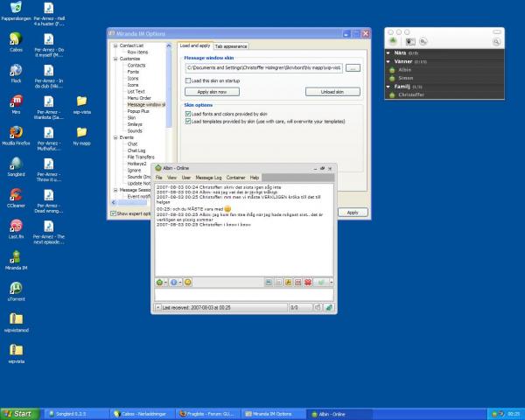This screenshot has width=525, height=420.
Task: Uncheck Load fonts and colors provided by skin
Action: tap(188, 114)
